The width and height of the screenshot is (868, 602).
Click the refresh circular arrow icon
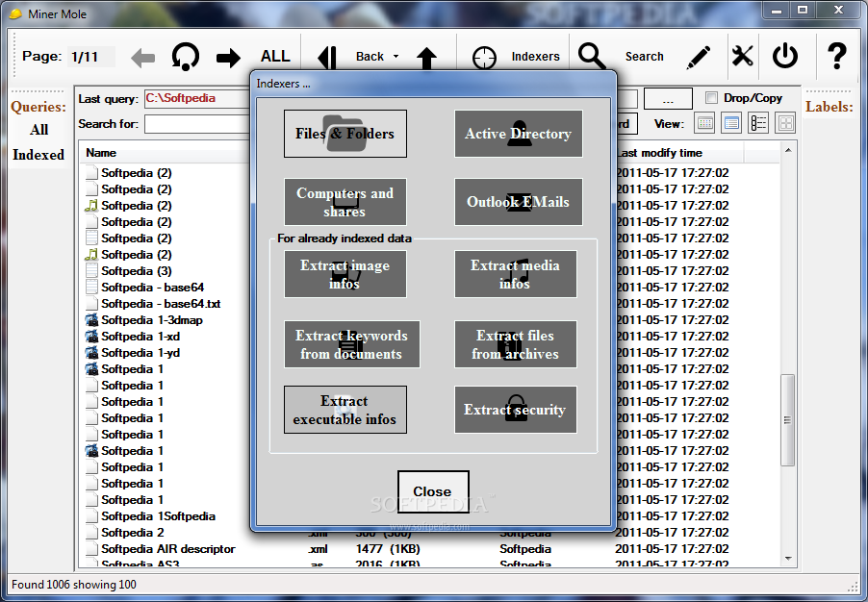coord(185,57)
